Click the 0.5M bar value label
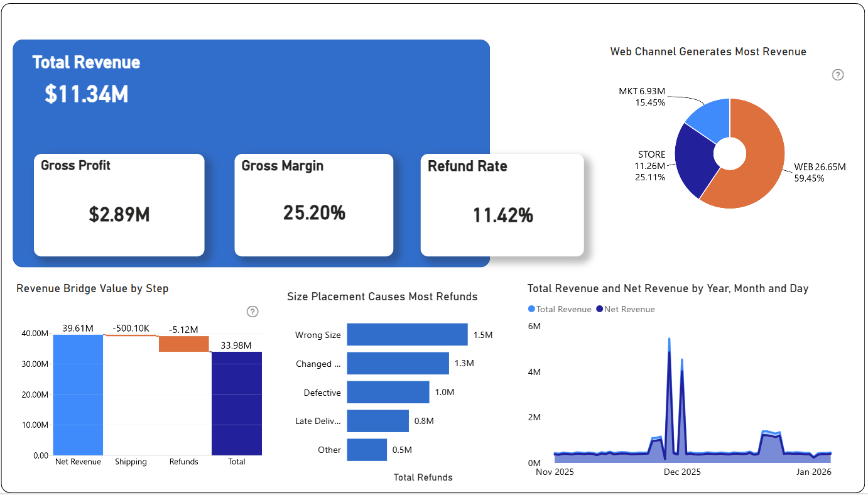Screen dimensions: 868x495 point(402,450)
